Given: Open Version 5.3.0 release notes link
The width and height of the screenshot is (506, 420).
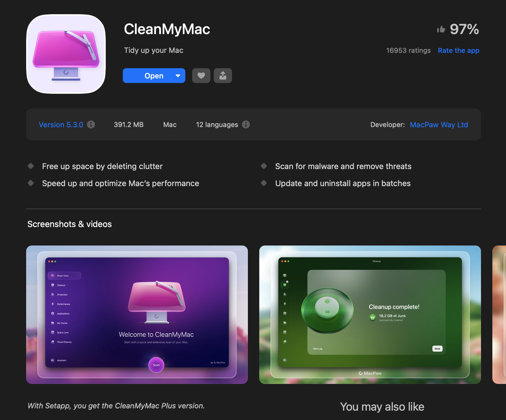Looking at the screenshot, I should pyautogui.click(x=61, y=125).
